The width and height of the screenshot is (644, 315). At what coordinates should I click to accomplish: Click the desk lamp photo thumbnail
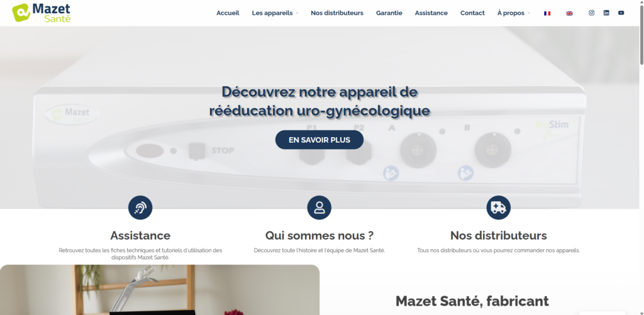coord(160,290)
